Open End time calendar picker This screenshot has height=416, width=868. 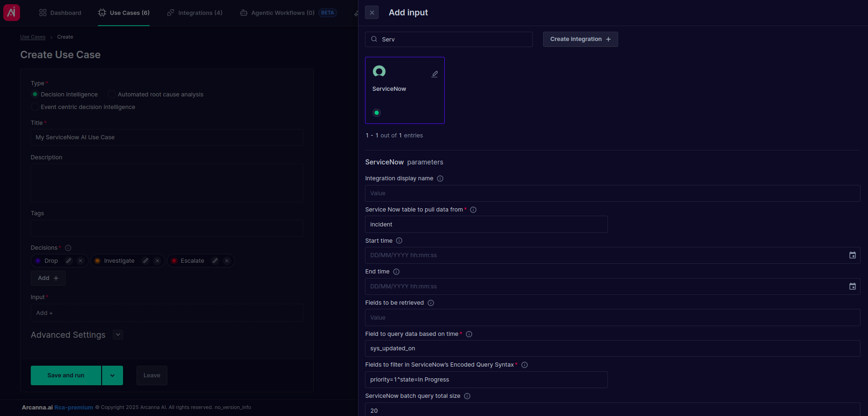(x=853, y=286)
